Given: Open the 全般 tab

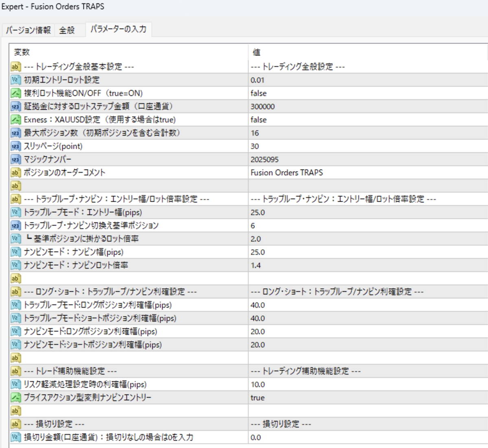Looking at the screenshot, I should (x=67, y=30).
